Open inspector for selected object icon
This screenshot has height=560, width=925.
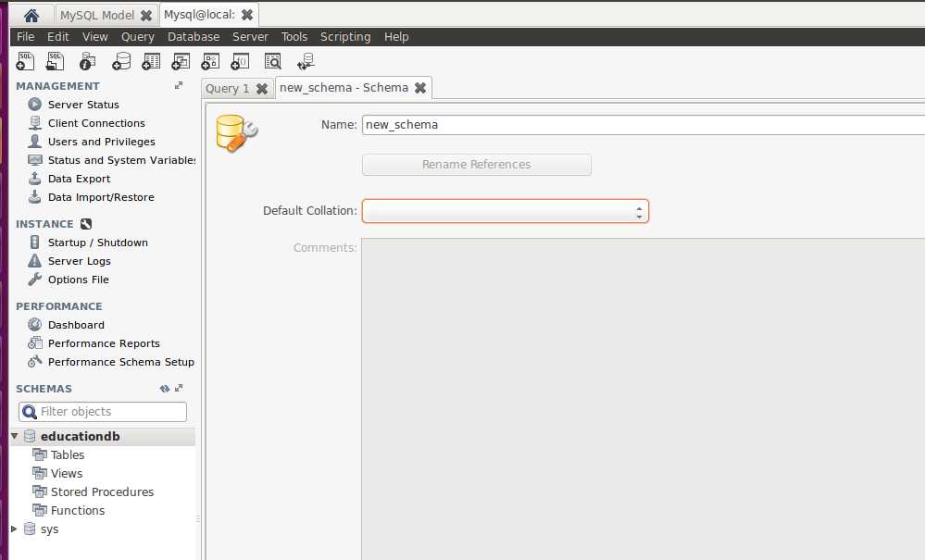(x=87, y=61)
